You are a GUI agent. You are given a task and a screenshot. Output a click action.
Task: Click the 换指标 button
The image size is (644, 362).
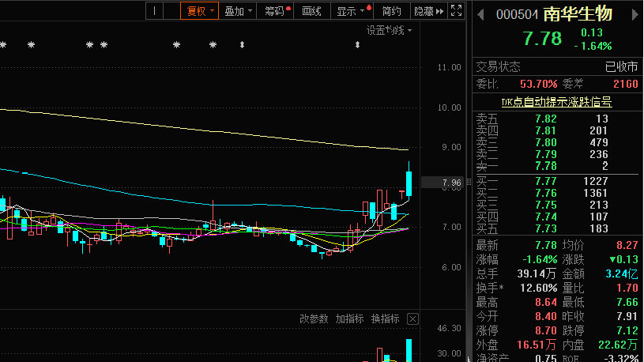pyautogui.click(x=386, y=319)
